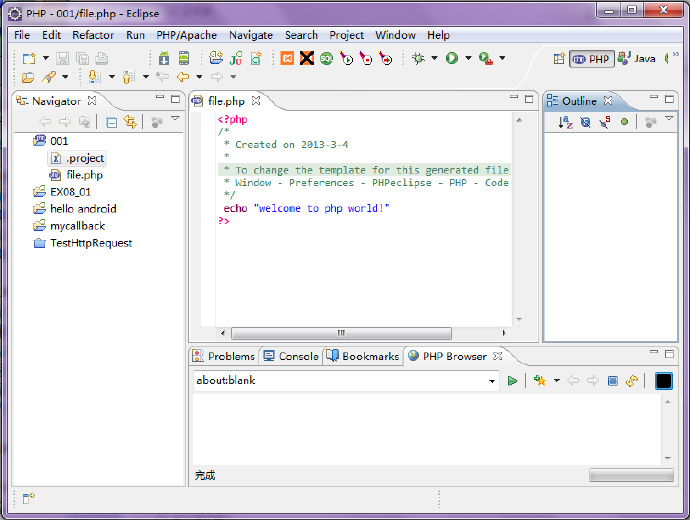Click the New JUnit test case icon

(x=236, y=58)
